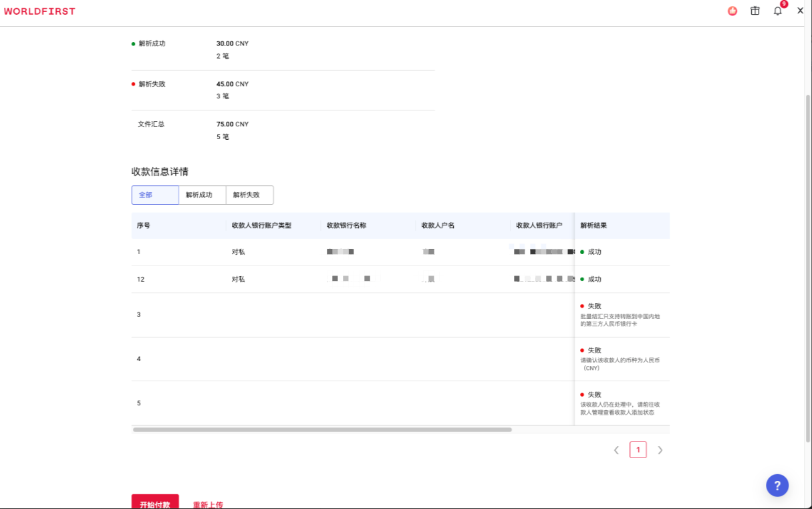
Task: Click the WORLDFIRST logo
Action: (39, 11)
